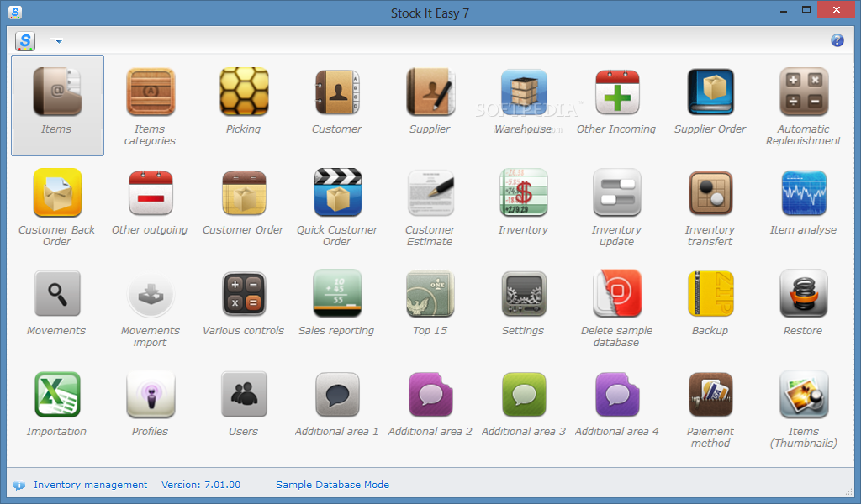This screenshot has height=504, width=861.
Task: Click the Sample Database Mode status text
Action: (332, 485)
